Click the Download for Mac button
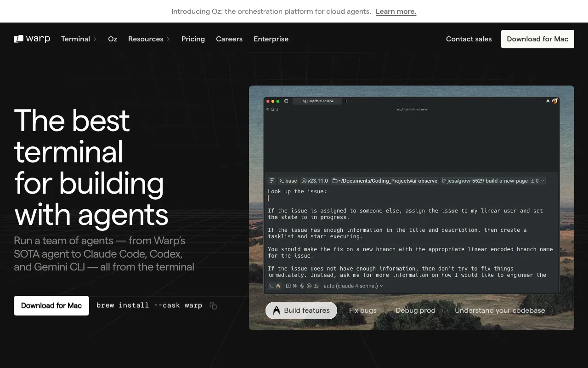 pyautogui.click(x=537, y=39)
